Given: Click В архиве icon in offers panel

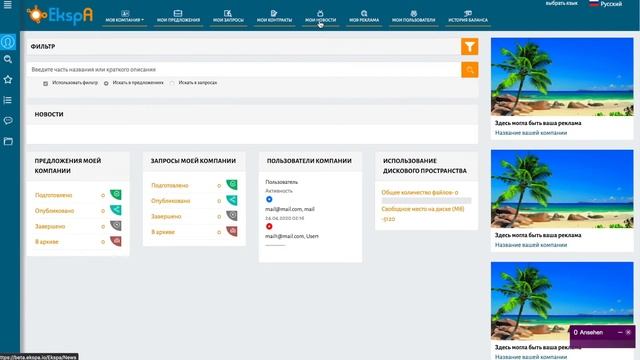Looking at the screenshot, I should tap(116, 241).
